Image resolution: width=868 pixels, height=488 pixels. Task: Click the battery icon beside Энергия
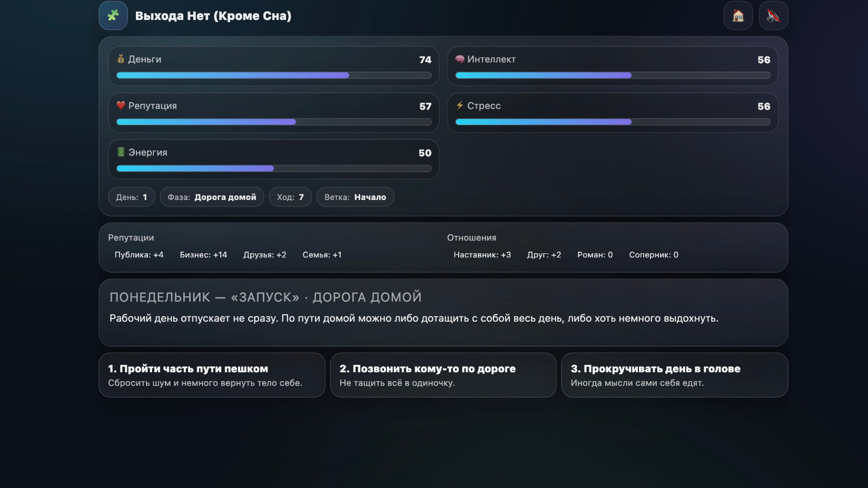pyautogui.click(x=120, y=152)
